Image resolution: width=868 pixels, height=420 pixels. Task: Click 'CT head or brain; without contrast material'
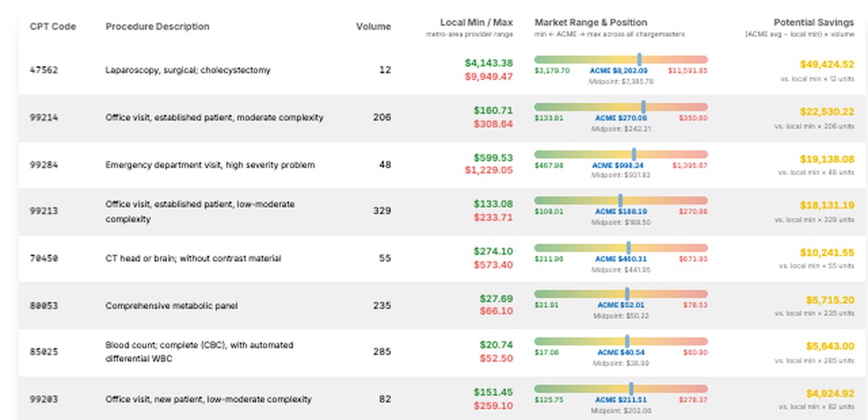point(193,258)
